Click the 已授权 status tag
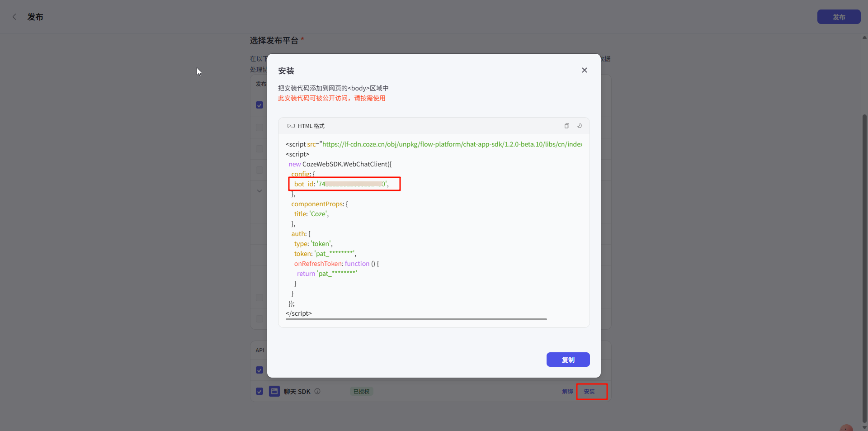The height and width of the screenshot is (431, 868). pyautogui.click(x=361, y=391)
